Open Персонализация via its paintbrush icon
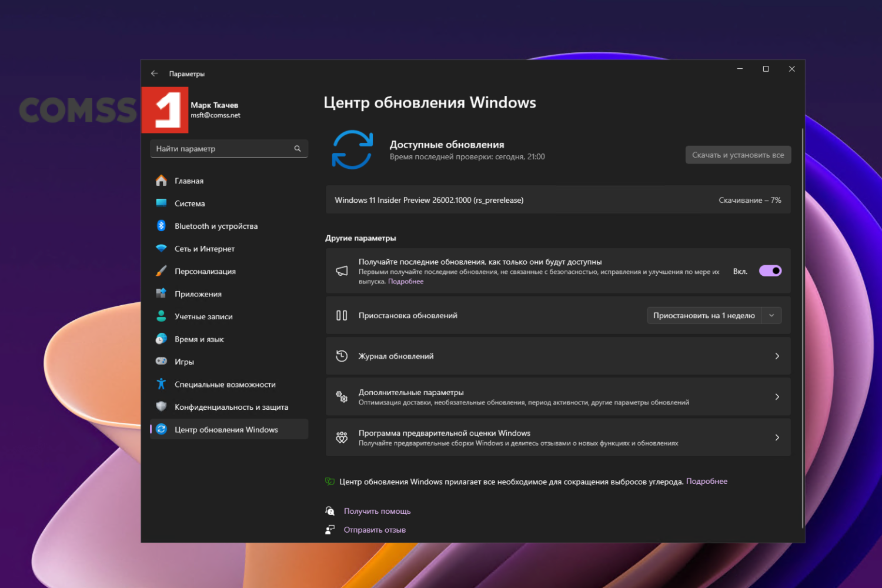The image size is (882, 588). pos(162,271)
